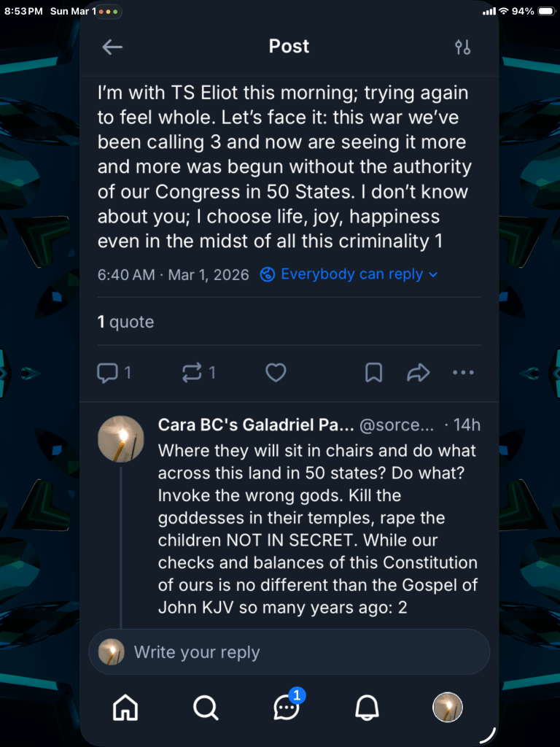Share the post via arrow icon
This screenshot has width=560, height=747.
(x=418, y=373)
